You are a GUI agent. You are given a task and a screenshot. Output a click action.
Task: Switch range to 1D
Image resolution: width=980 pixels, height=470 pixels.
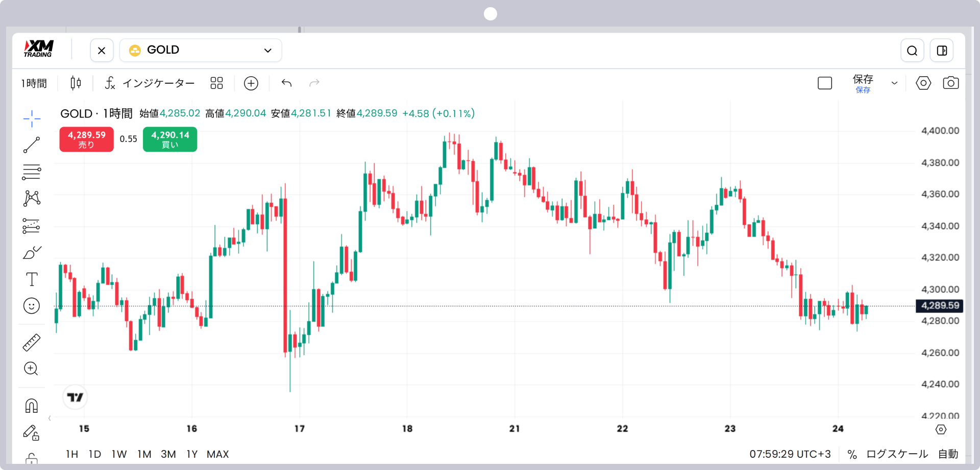[x=95, y=454]
